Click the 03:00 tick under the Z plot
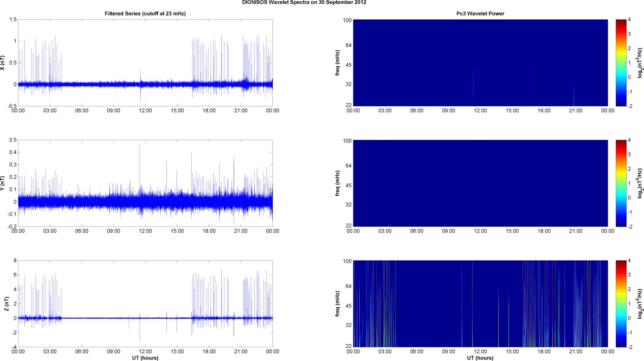This screenshot has width=644, height=361. pyautogui.click(x=50, y=352)
